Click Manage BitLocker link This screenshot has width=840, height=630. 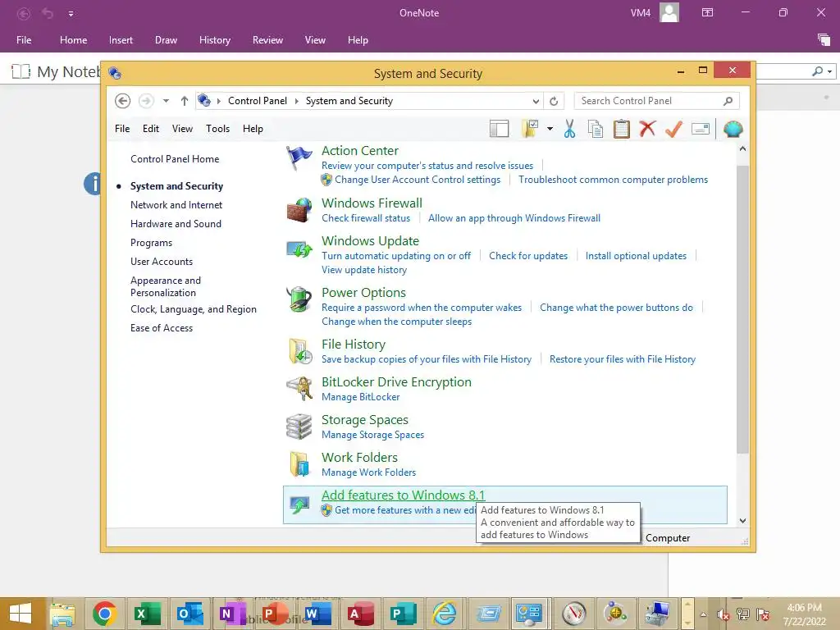[x=361, y=397]
